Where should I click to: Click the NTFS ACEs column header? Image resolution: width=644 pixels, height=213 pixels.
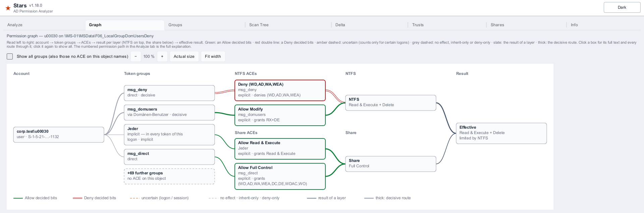click(246, 74)
